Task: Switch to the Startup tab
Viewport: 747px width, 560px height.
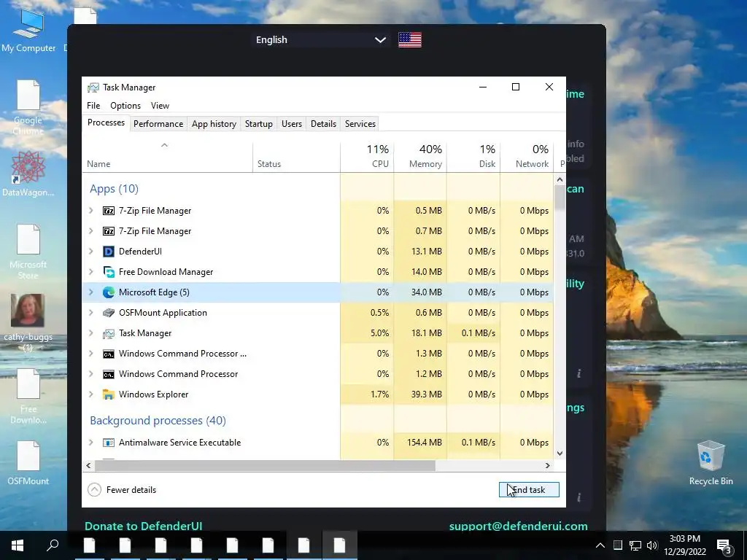Action: coord(259,124)
